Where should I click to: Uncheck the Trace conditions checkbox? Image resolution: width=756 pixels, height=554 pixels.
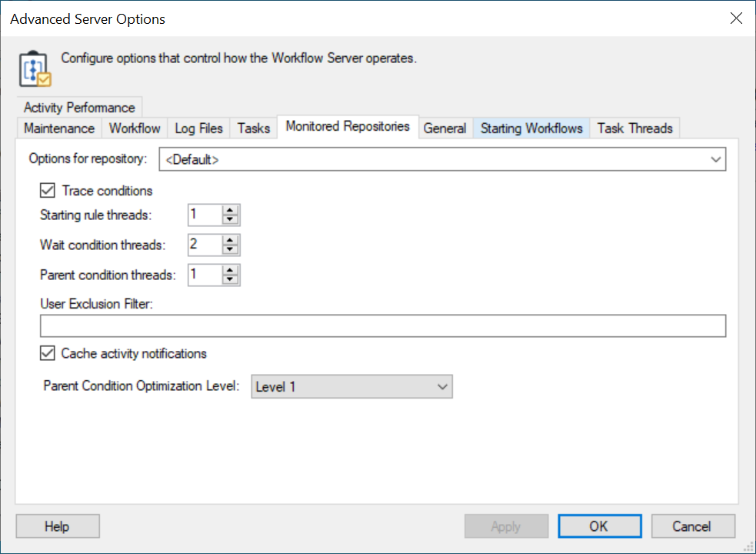(48, 191)
